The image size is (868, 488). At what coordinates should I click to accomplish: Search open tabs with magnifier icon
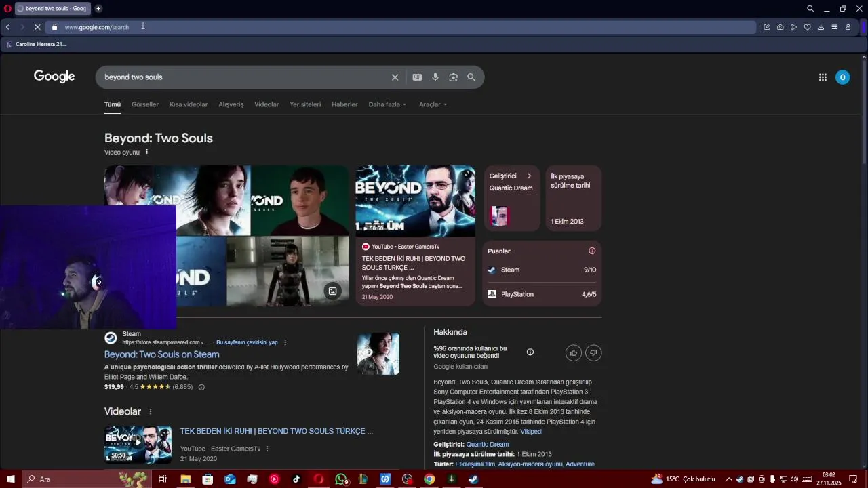tap(810, 9)
